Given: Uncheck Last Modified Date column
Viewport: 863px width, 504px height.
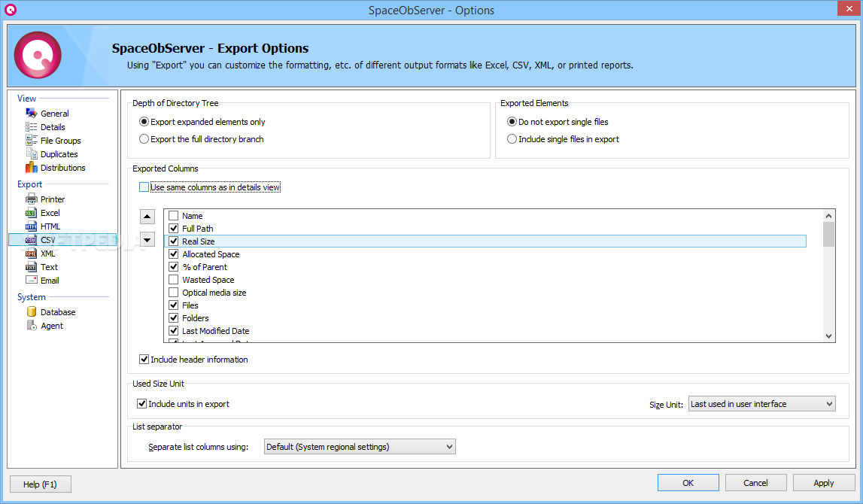Looking at the screenshot, I should coord(173,331).
